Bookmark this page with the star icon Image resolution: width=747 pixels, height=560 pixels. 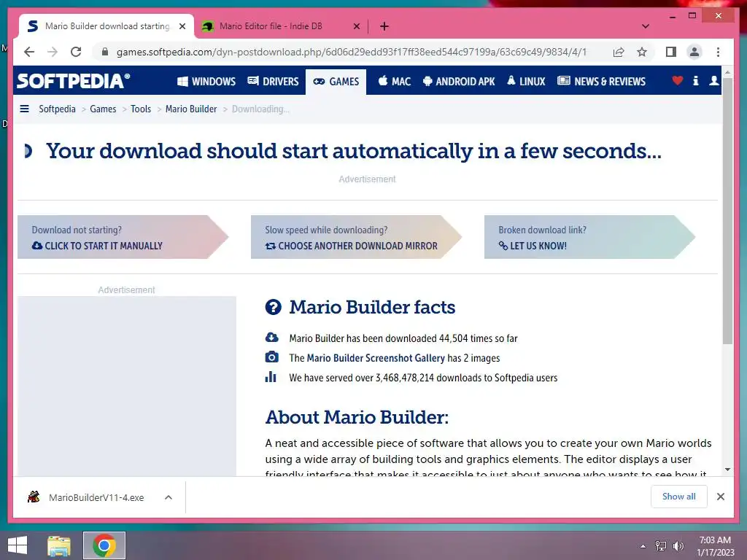[x=642, y=52]
